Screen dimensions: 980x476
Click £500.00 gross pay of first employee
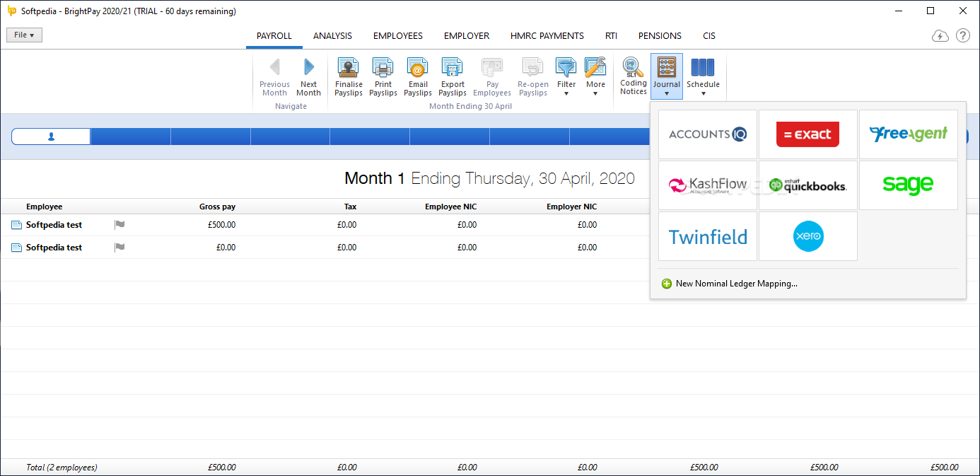point(222,225)
